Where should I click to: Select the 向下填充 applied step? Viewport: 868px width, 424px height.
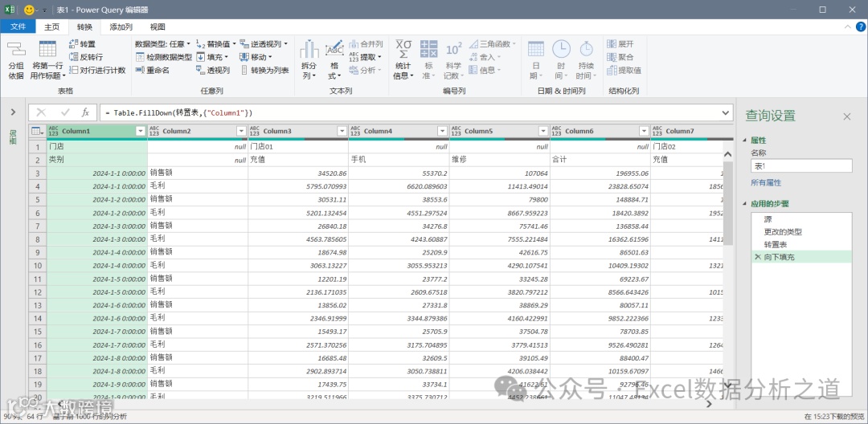pos(801,257)
